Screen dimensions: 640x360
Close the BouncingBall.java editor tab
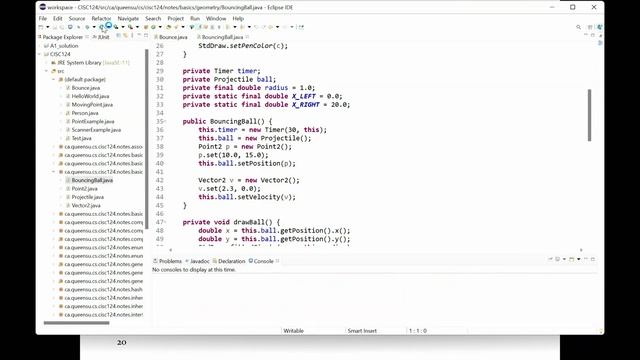click(247, 37)
